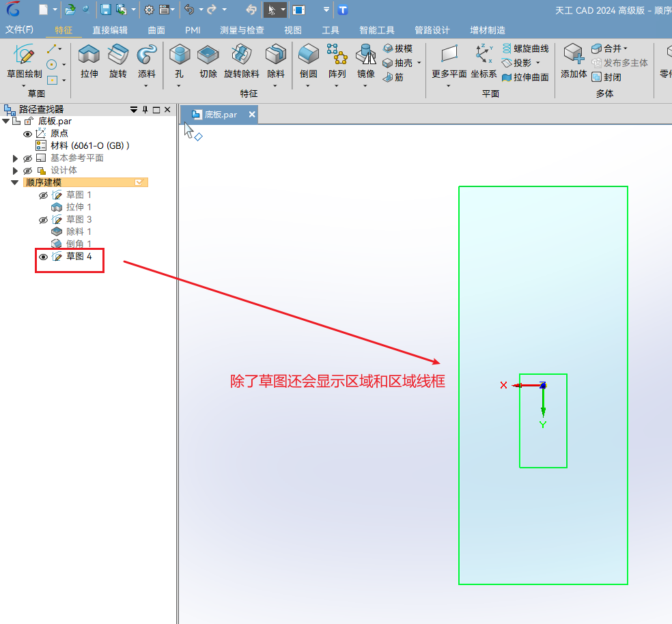Show the 基本参考平面 via its eye icon
Viewport: 672px width, 624px height.
[27, 158]
